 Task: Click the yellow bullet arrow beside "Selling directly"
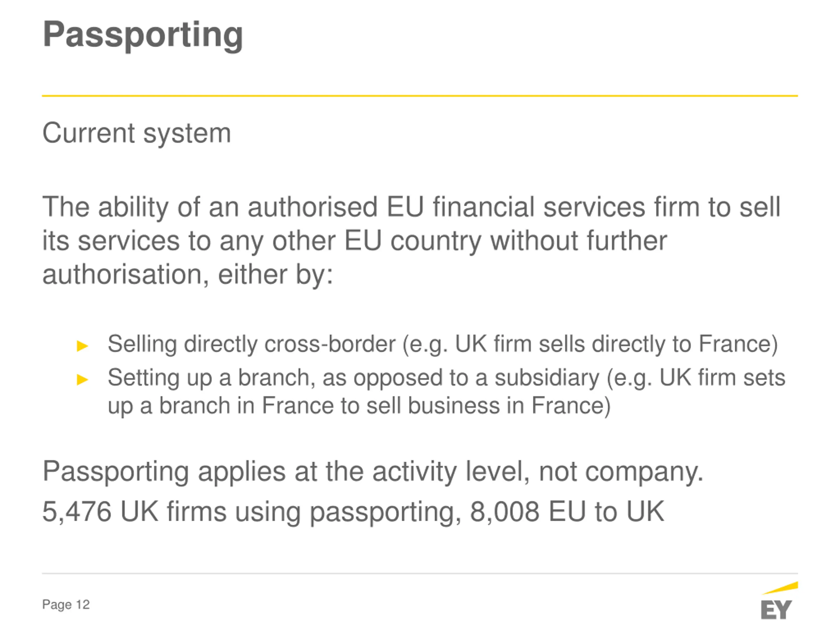82,346
